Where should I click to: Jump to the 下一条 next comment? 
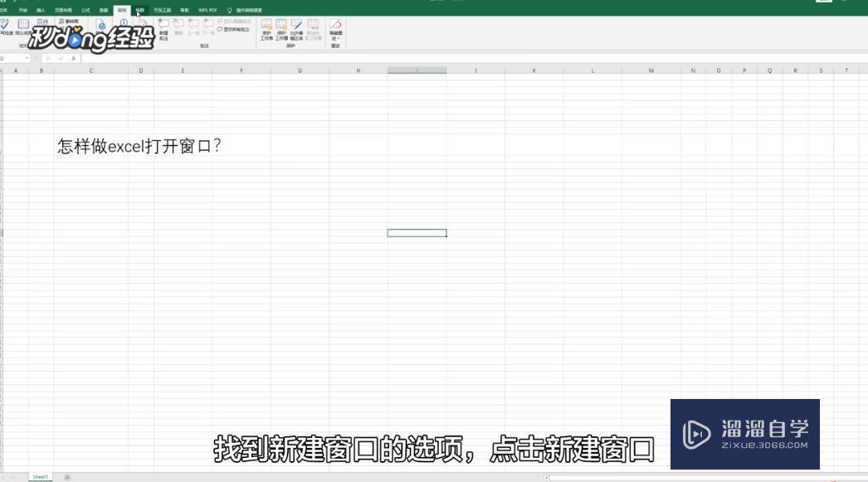209,24
